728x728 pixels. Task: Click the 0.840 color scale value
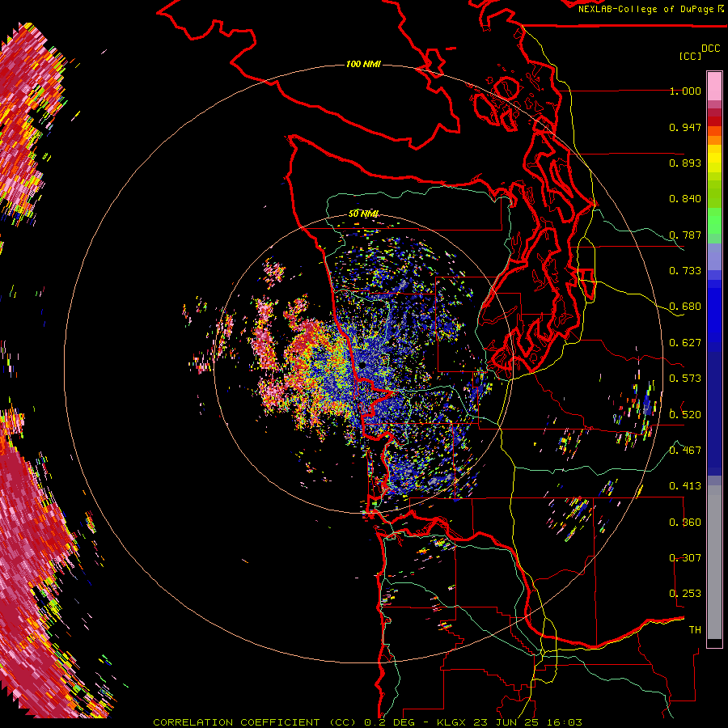pos(685,199)
